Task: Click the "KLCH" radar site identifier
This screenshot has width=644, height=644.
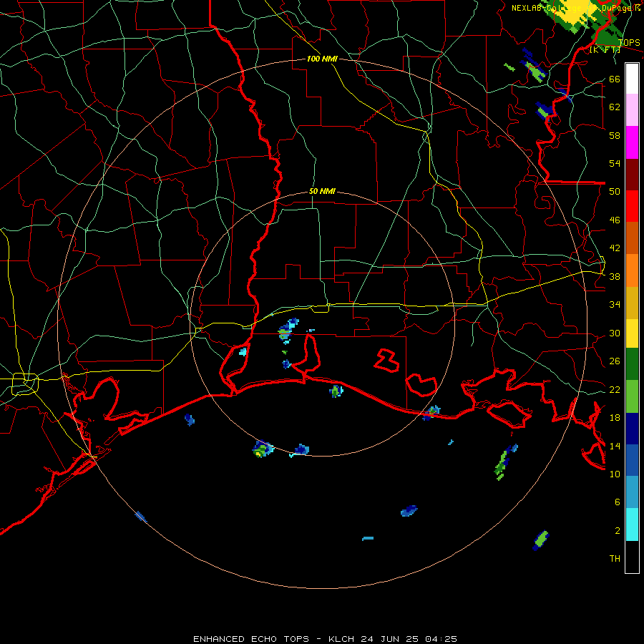Action: pos(341,639)
